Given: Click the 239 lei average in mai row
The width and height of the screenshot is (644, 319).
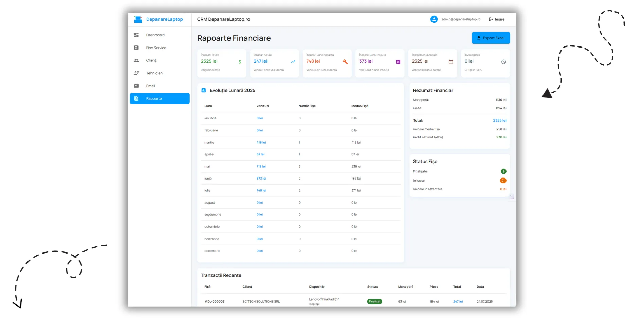Looking at the screenshot, I should pyautogui.click(x=356, y=167).
